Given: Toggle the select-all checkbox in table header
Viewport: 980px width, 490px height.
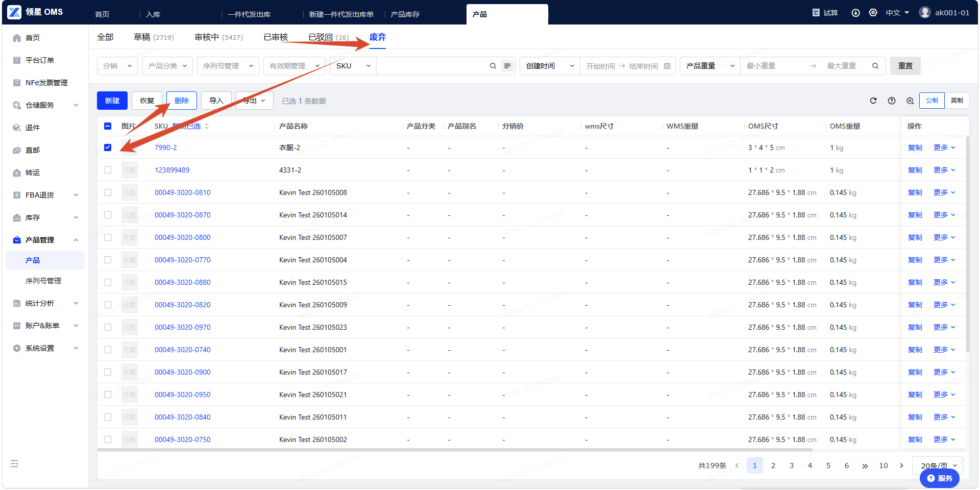Looking at the screenshot, I should pyautogui.click(x=108, y=126).
